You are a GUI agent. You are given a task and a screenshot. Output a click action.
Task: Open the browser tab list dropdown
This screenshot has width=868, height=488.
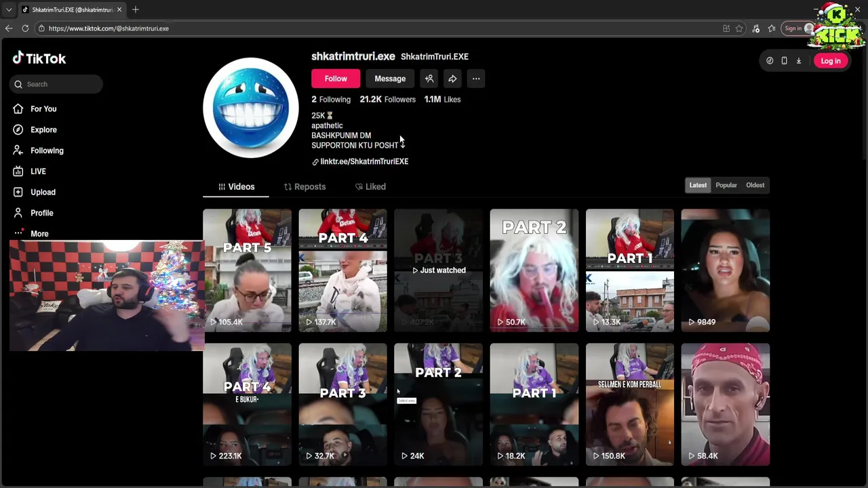pos(9,9)
